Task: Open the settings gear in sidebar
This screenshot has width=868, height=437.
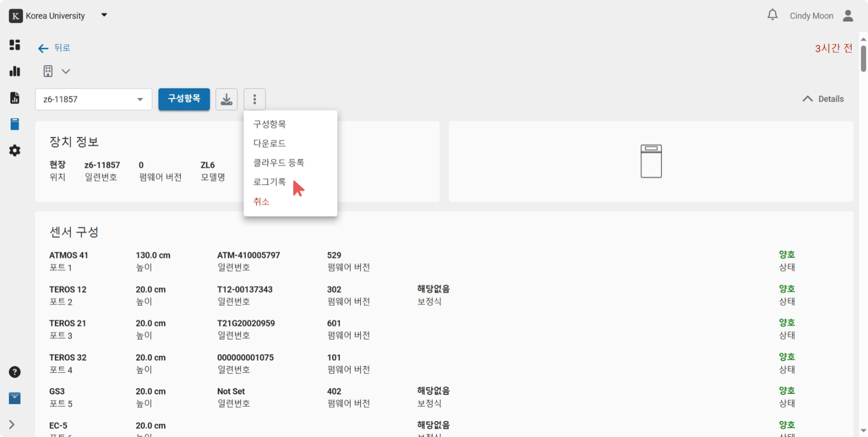Action: pyautogui.click(x=15, y=150)
